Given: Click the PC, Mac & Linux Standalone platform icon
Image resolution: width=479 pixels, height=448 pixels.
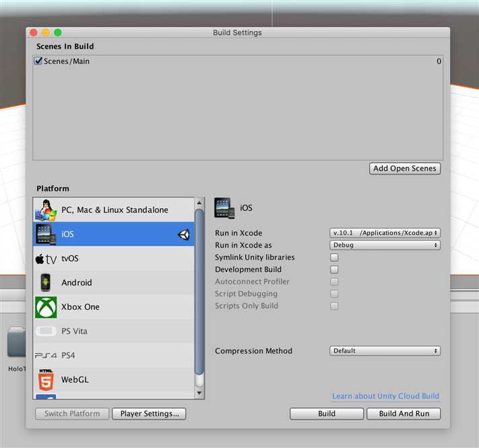Looking at the screenshot, I should [46, 210].
